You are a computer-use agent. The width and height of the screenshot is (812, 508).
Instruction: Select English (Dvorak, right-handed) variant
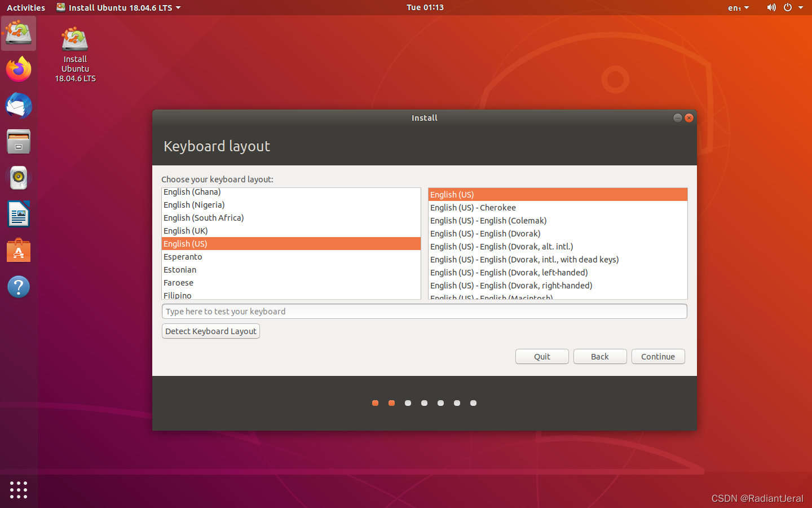tap(558, 286)
